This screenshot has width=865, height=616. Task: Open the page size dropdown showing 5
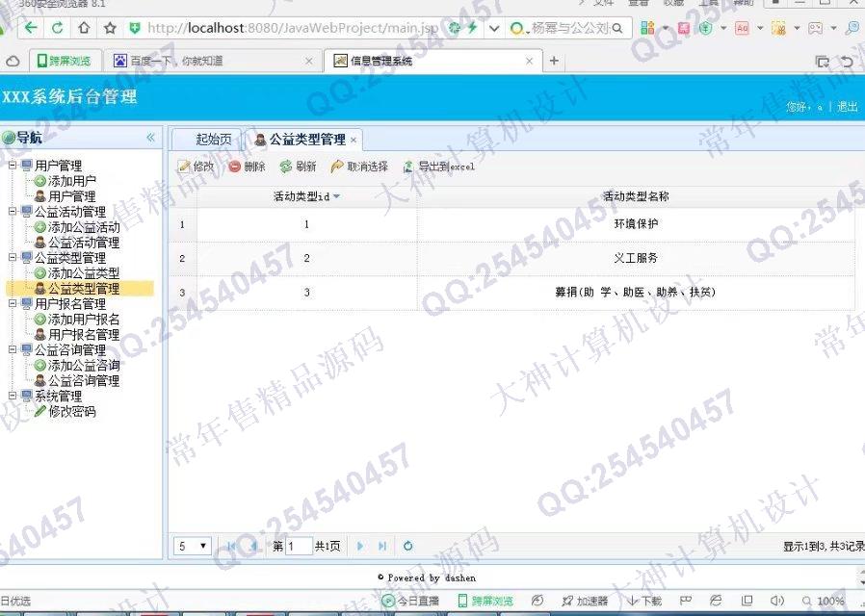coord(193,546)
